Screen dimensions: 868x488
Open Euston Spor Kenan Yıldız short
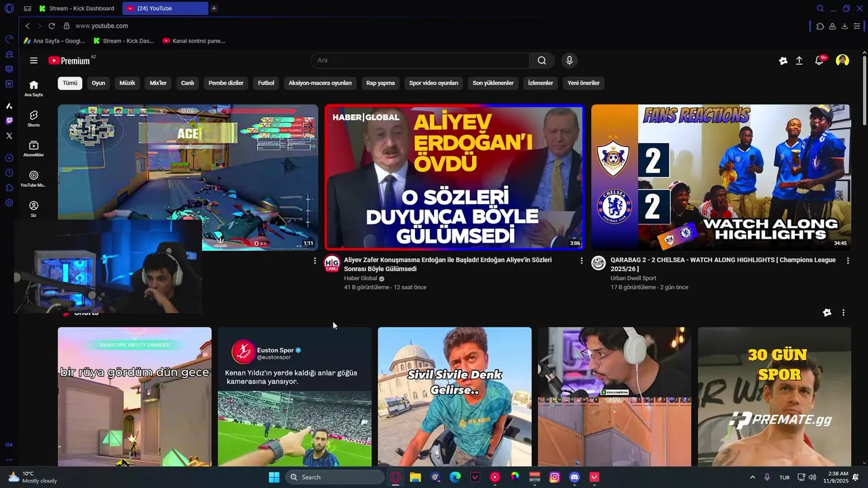tap(294, 397)
